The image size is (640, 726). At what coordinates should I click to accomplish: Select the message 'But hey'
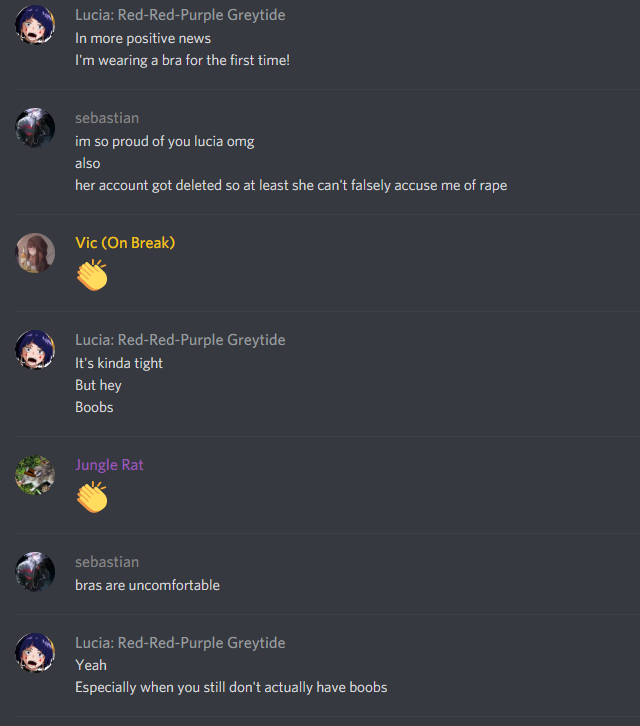pos(98,385)
